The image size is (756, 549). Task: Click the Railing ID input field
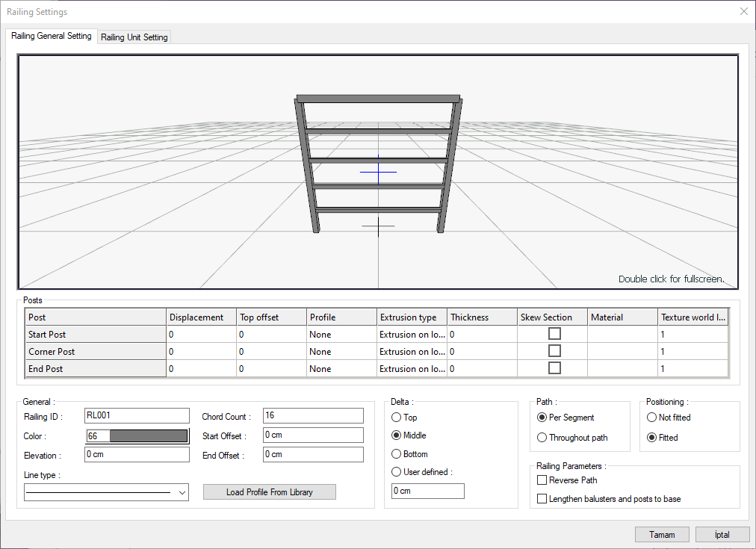click(137, 416)
